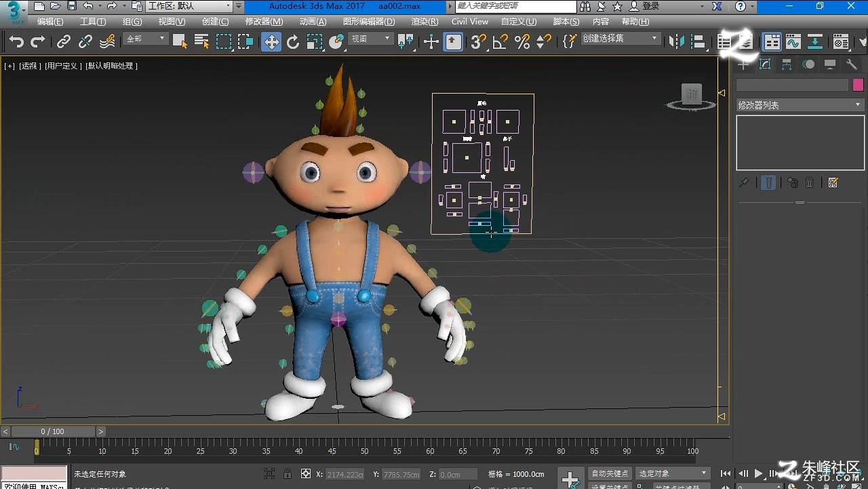Switch to the Create command panel tab
The height and width of the screenshot is (489, 868).
click(744, 64)
